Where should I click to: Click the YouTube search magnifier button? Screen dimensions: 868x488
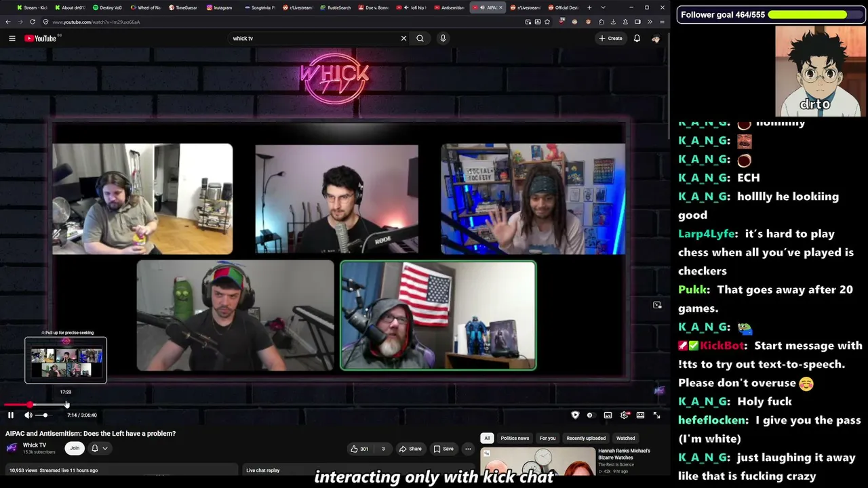(420, 39)
